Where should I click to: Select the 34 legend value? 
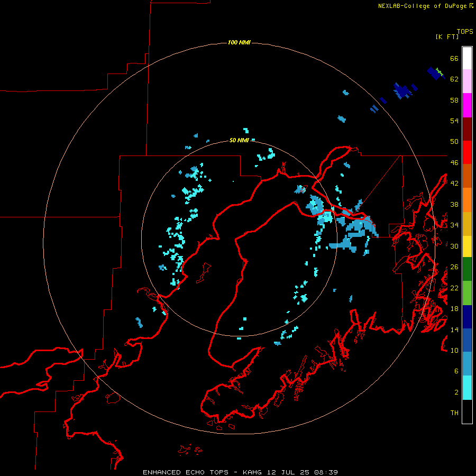click(454, 225)
